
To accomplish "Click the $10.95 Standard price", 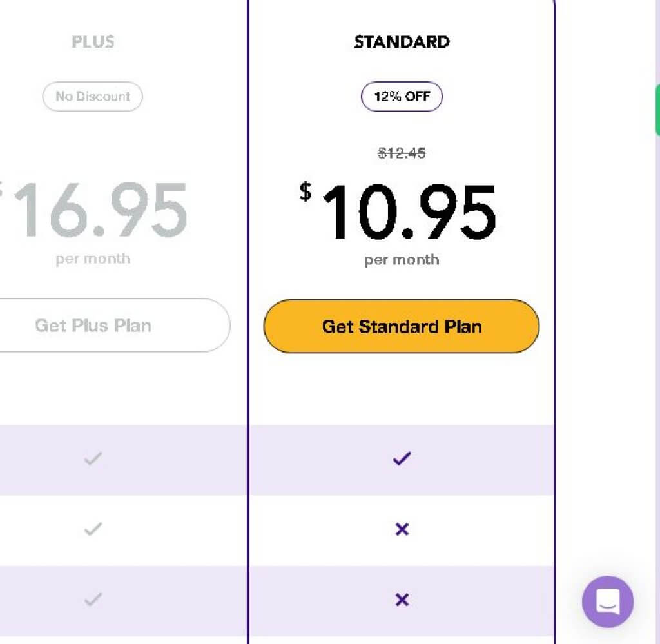I will [407, 211].
